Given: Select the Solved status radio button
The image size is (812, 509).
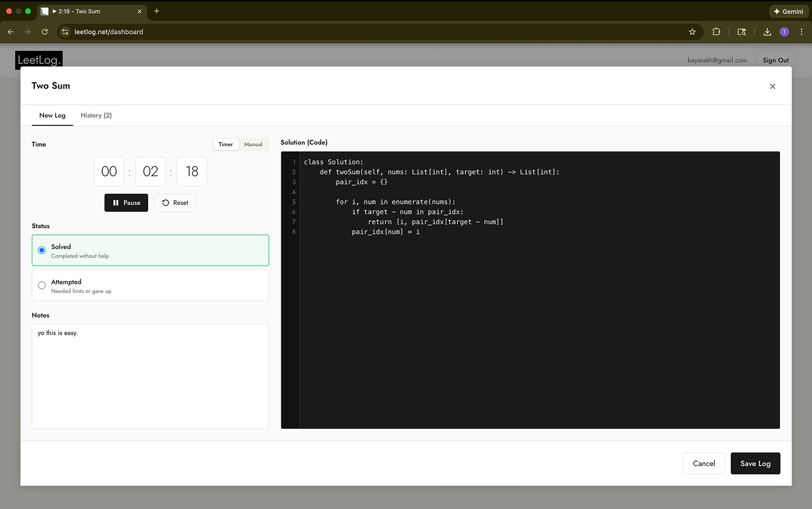Looking at the screenshot, I should pos(41,250).
